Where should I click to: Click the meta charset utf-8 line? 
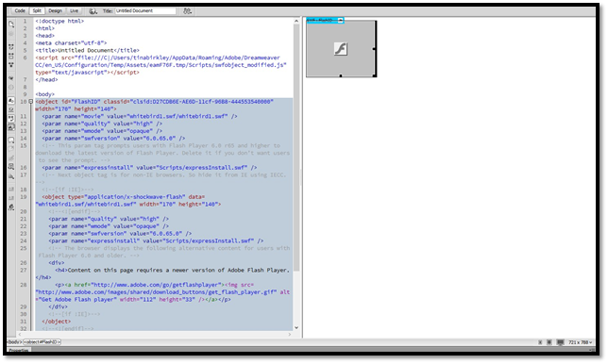pyautogui.click(x=71, y=43)
